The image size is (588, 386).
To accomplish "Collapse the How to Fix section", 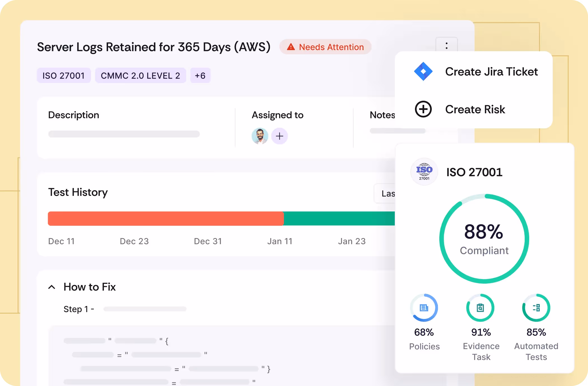I will tap(52, 287).
